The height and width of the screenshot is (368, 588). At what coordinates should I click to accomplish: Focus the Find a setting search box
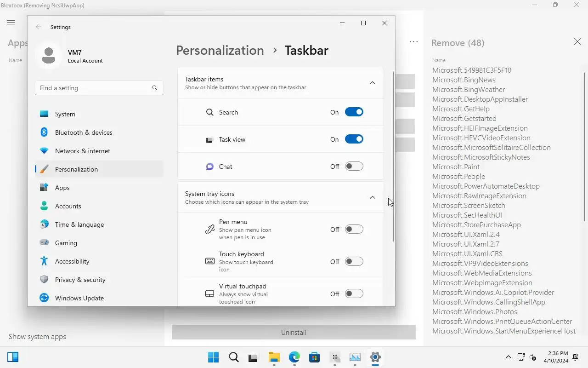[99, 88]
